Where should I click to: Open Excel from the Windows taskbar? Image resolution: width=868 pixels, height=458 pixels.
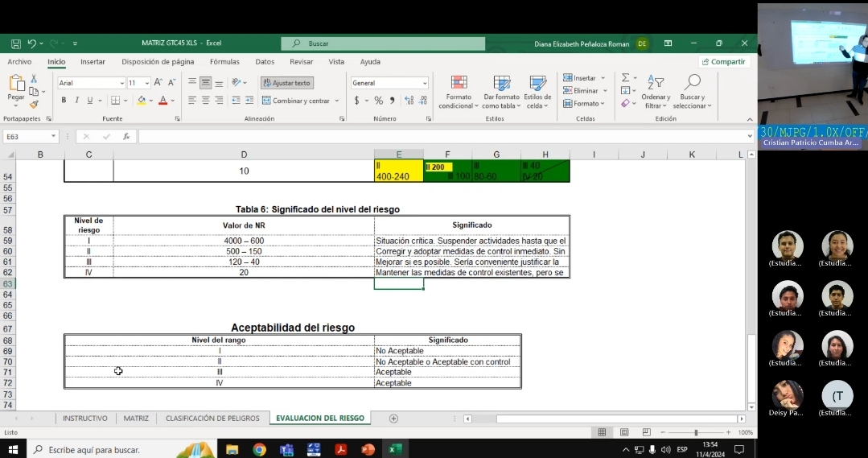point(395,450)
